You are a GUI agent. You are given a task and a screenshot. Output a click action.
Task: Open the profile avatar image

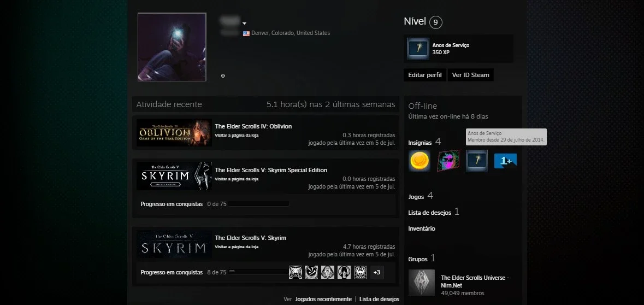(x=172, y=47)
